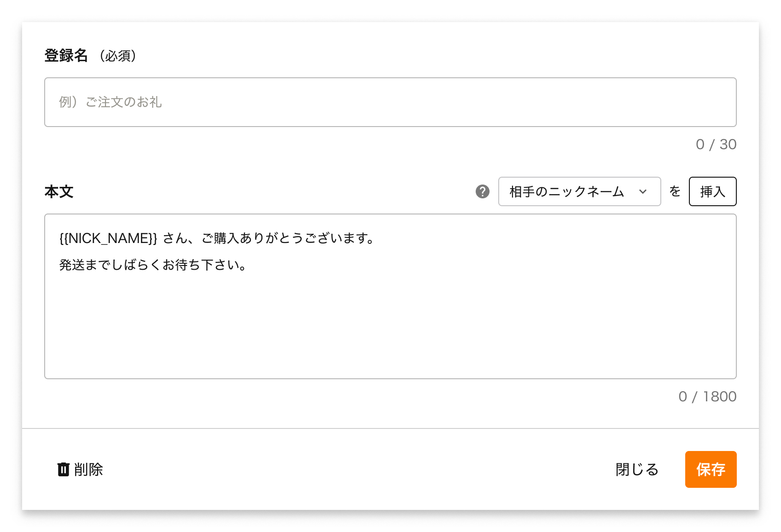Focus the 例）ご注文のお礼 name field
The width and height of the screenshot is (781, 532).
pyautogui.click(x=390, y=102)
